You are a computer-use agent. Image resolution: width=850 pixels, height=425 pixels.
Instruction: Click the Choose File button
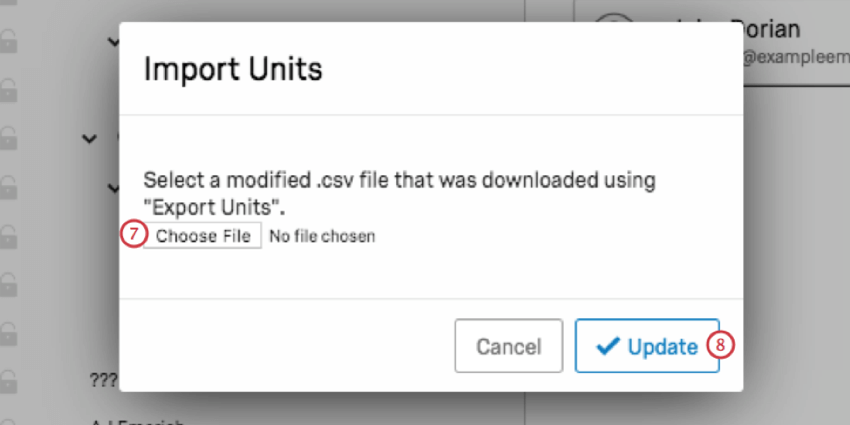pos(203,236)
